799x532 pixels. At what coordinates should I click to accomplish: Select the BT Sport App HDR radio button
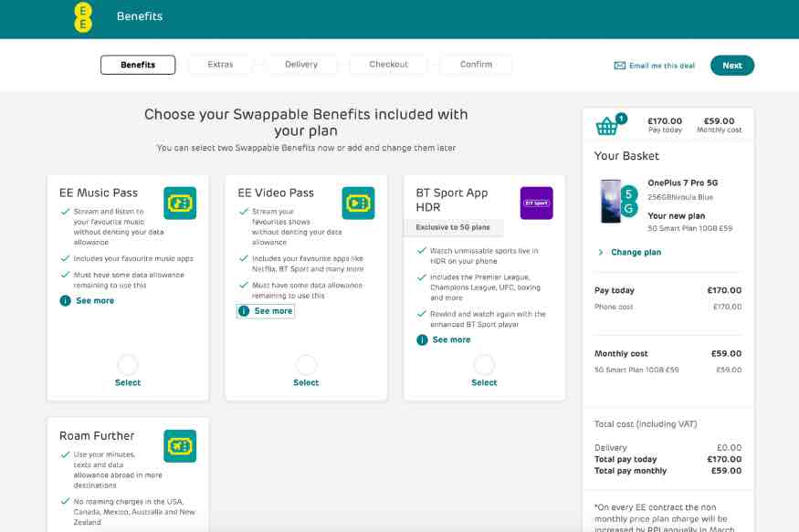484,364
